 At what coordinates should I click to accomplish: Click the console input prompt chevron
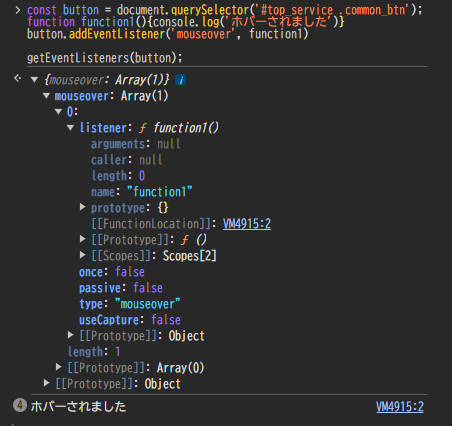[x=18, y=10]
